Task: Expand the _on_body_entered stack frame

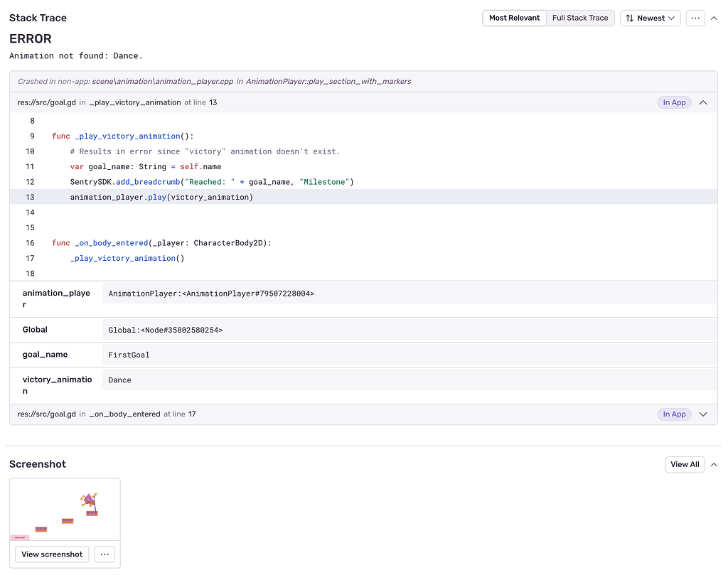Action: [703, 414]
